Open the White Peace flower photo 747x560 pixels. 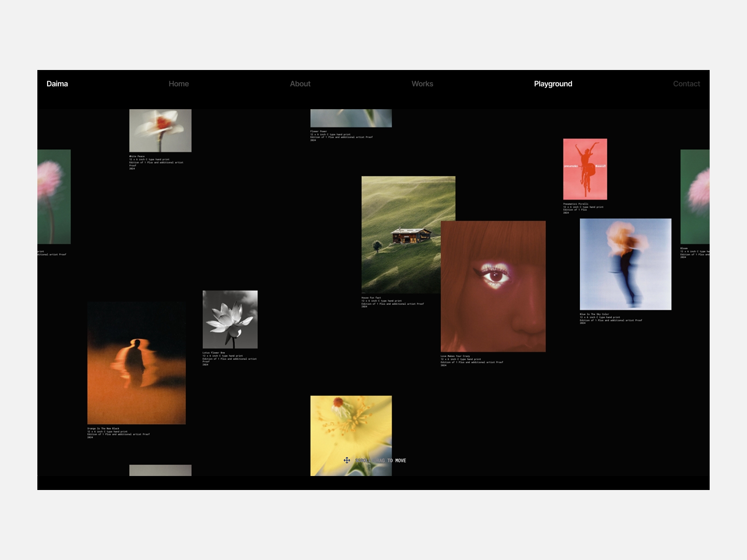tap(161, 131)
